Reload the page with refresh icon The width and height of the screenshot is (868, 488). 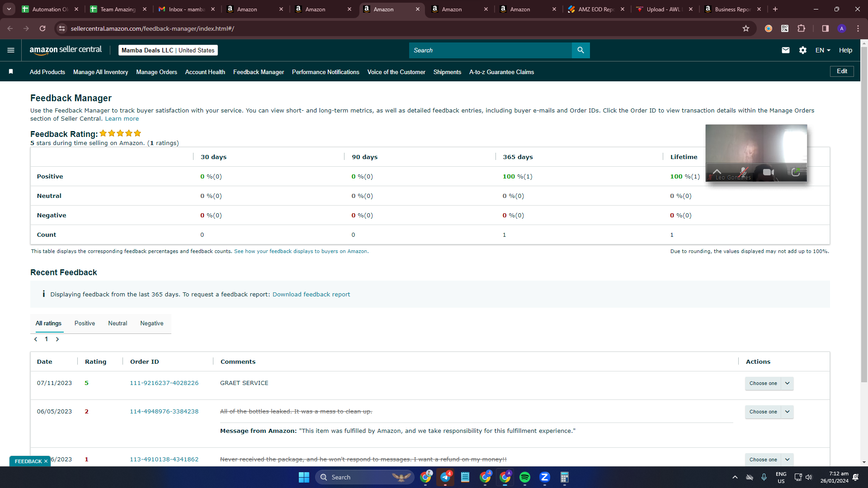(42, 28)
